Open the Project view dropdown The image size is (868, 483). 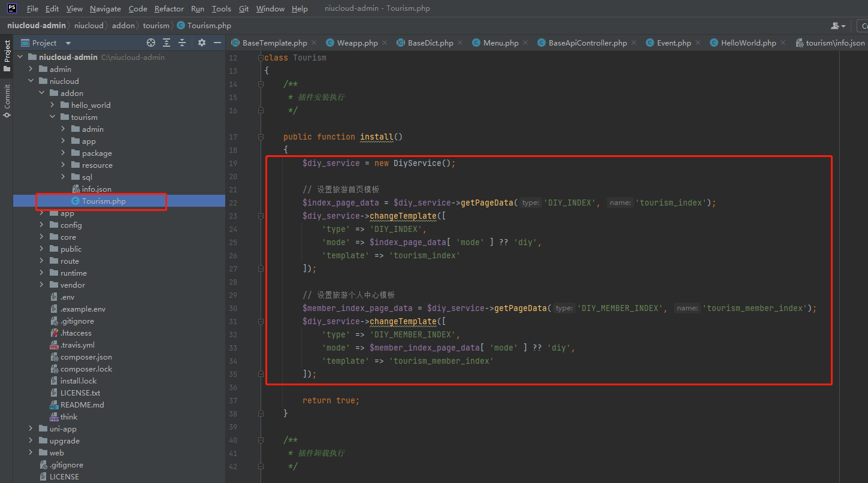tap(68, 43)
